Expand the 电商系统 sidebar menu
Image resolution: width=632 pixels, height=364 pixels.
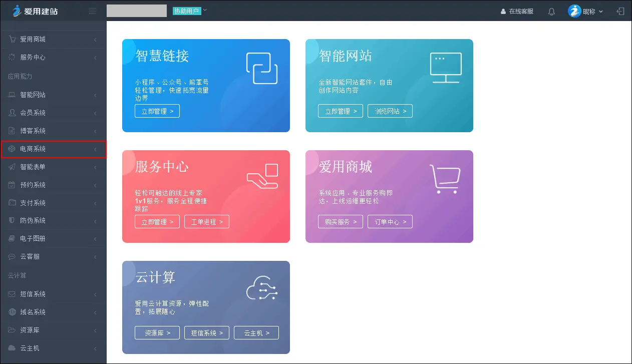pyautogui.click(x=53, y=149)
